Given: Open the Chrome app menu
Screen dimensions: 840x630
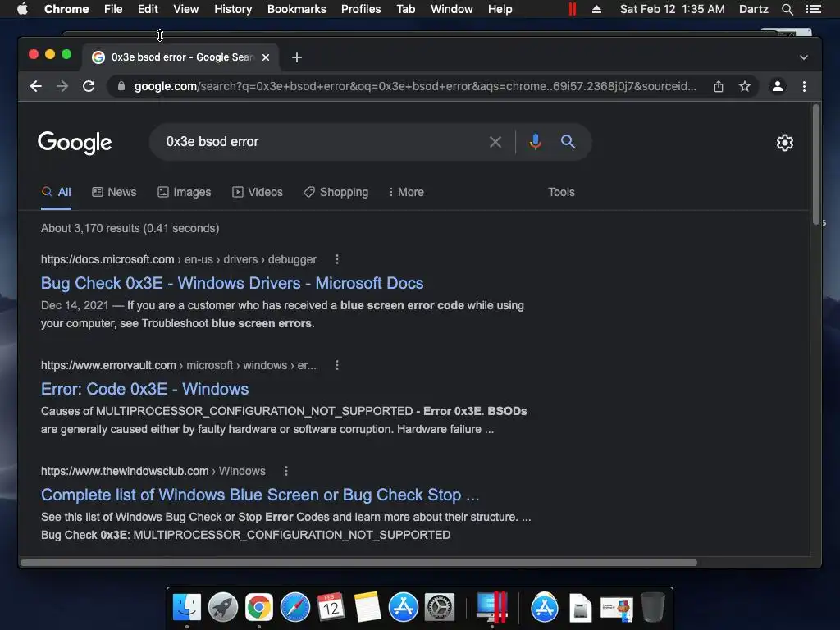Looking at the screenshot, I should click(66, 9).
